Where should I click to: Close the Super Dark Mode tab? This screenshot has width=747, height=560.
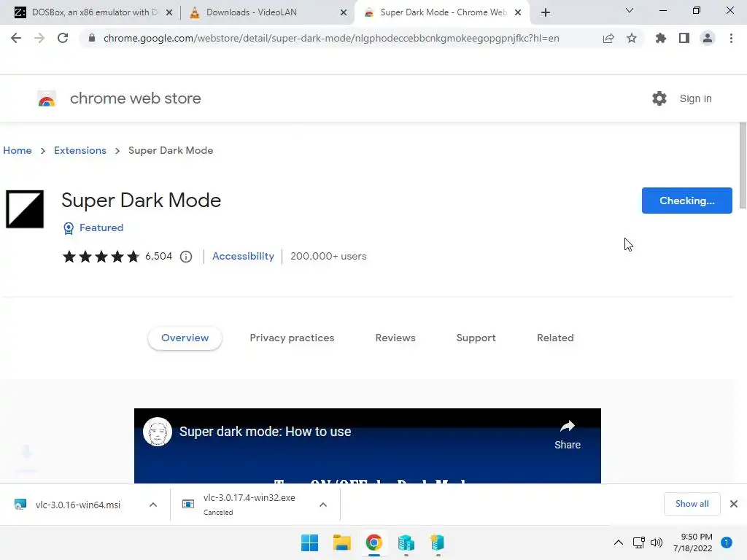coord(518,13)
